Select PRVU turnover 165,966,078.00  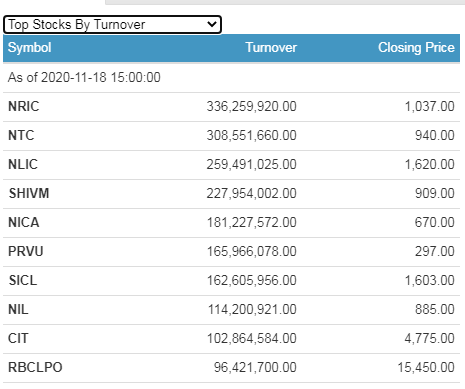[252, 252]
